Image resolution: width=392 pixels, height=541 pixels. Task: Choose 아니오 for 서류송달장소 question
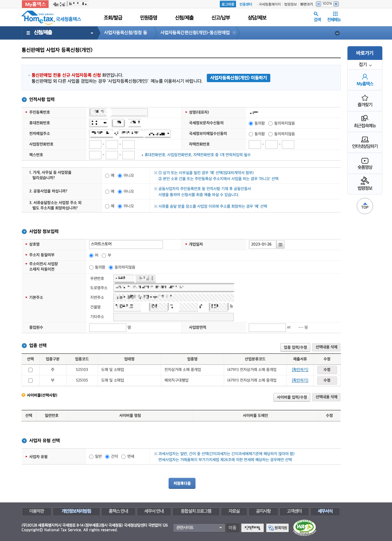pyautogui.click(x=120, y=206)
